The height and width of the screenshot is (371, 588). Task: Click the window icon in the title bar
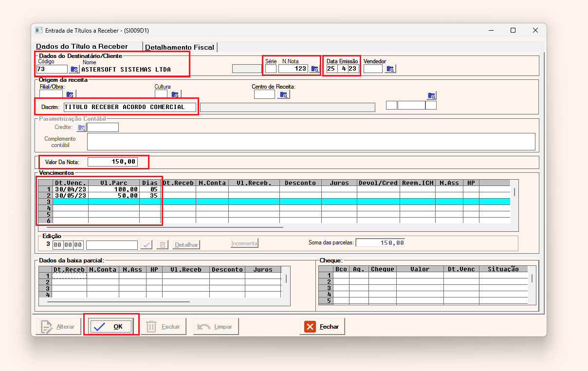(39, 30)
